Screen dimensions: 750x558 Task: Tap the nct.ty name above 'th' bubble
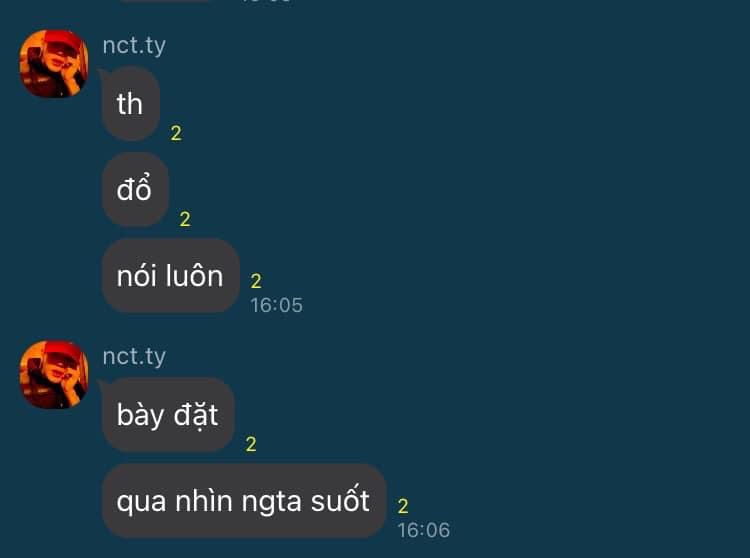[134, 46]
